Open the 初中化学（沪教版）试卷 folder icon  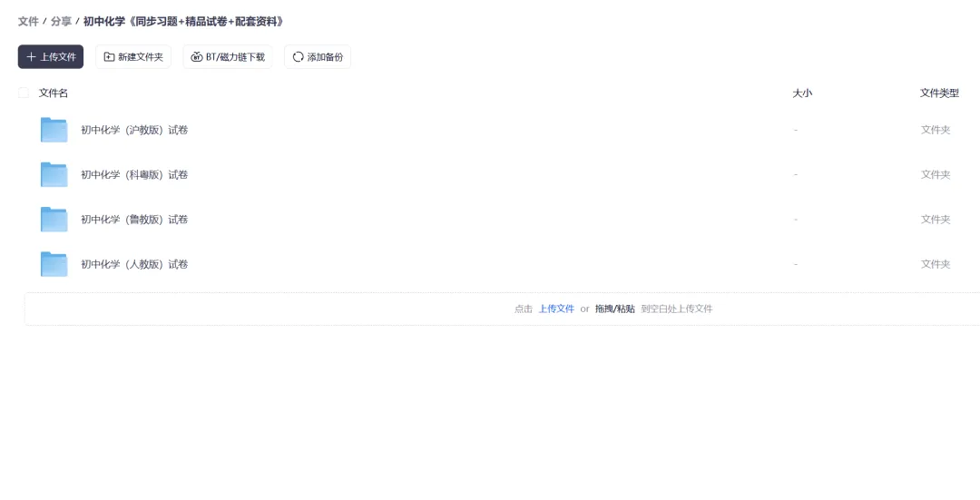point(54,130)
